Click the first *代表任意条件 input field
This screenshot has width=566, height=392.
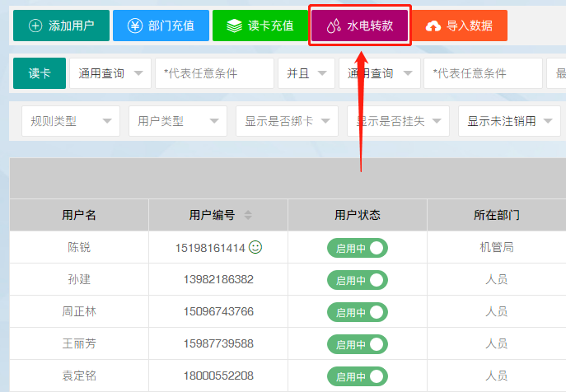(214, 73)
